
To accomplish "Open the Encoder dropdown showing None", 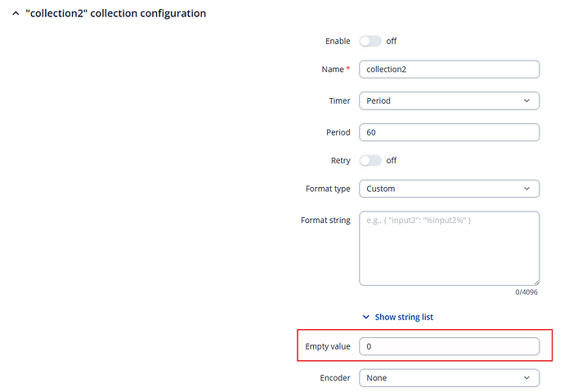I will pyautogui.click(x=449, y=378).
